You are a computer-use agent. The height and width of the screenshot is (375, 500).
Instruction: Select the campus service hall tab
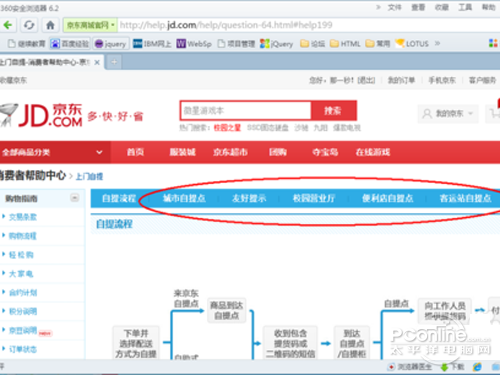point(314,198)
